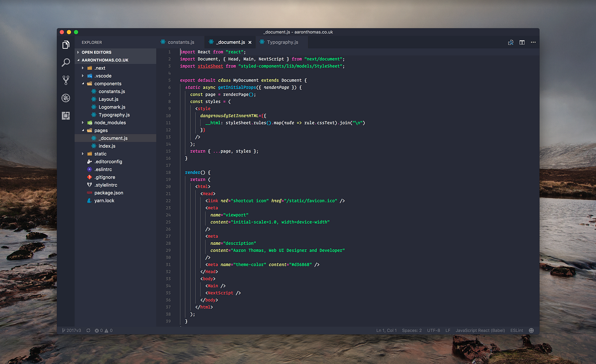Click the Synchronize Changes icon in the status bar

88,330
